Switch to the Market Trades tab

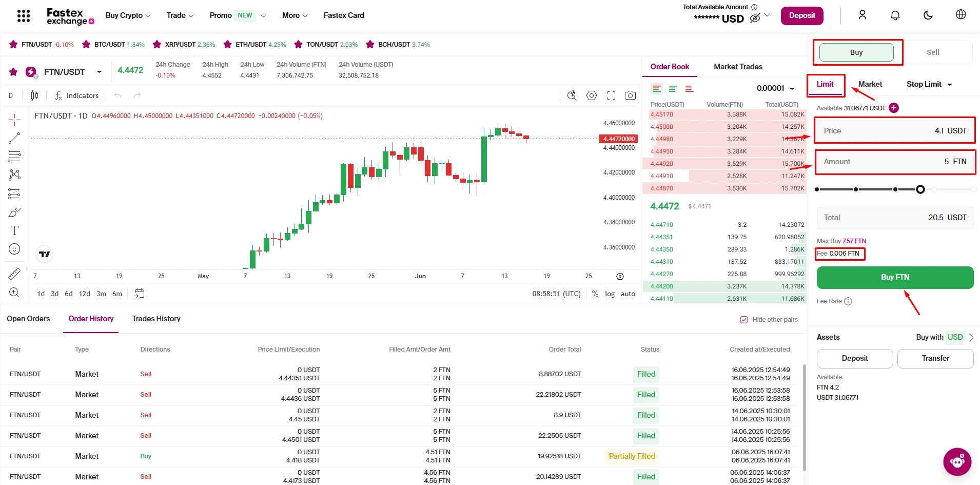(x=738, y=67)
